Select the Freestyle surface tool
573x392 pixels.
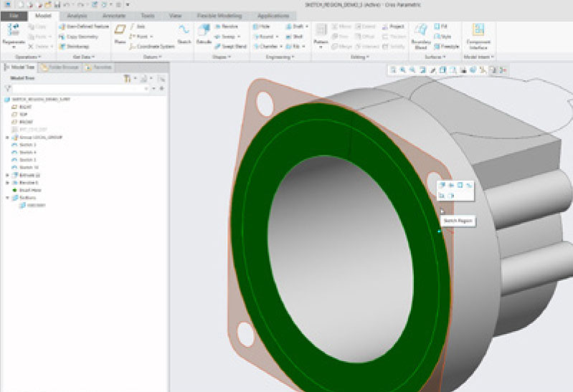[446, 47]
